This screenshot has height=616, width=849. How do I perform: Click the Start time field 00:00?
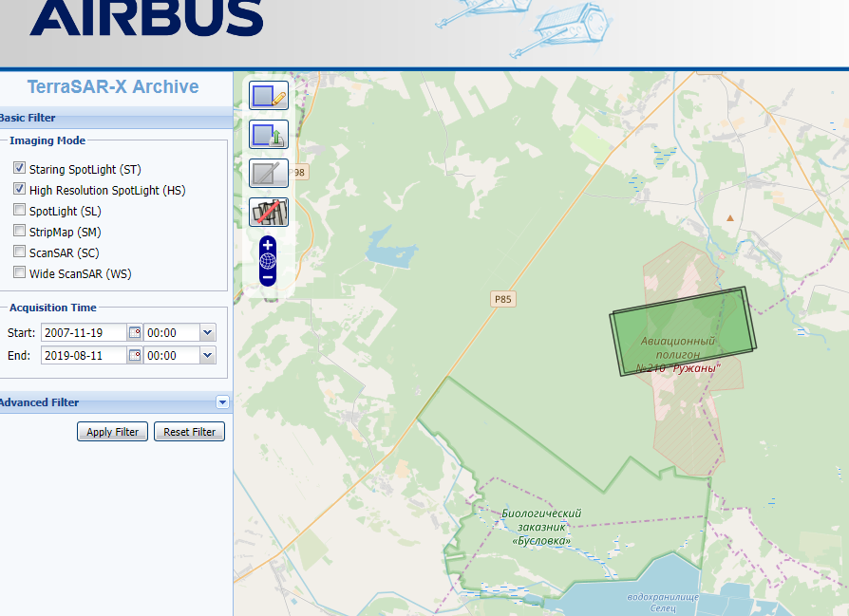tap(172, 332)
